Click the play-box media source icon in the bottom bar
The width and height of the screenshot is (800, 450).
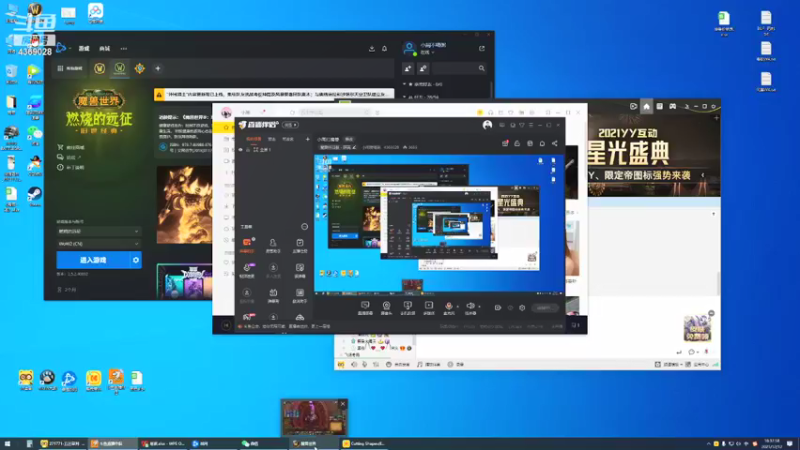(429, 307)
